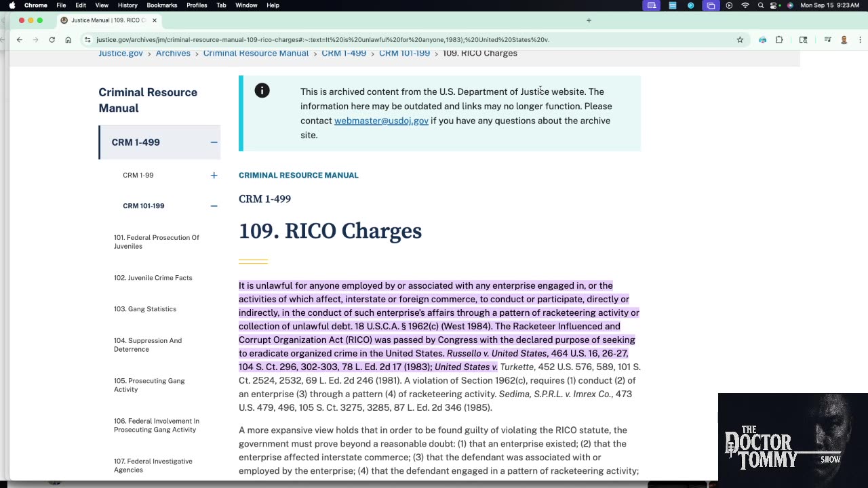868x488 pixels.
Task: Collapse the CRM 1-499 sidebar section
Action: coord(214,142)
